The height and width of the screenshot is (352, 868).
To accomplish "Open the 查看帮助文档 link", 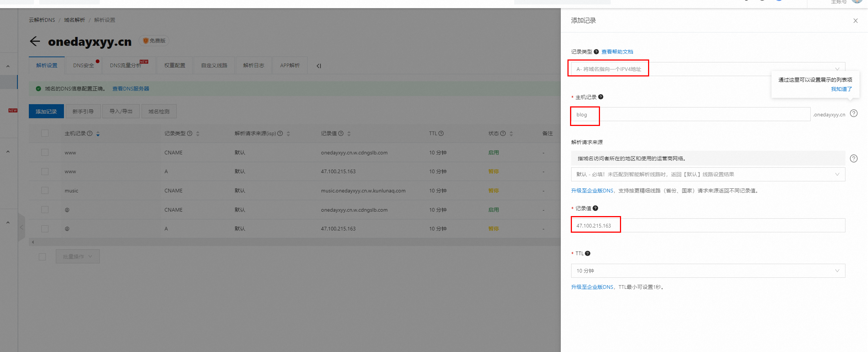I will [x=617, y=52].
